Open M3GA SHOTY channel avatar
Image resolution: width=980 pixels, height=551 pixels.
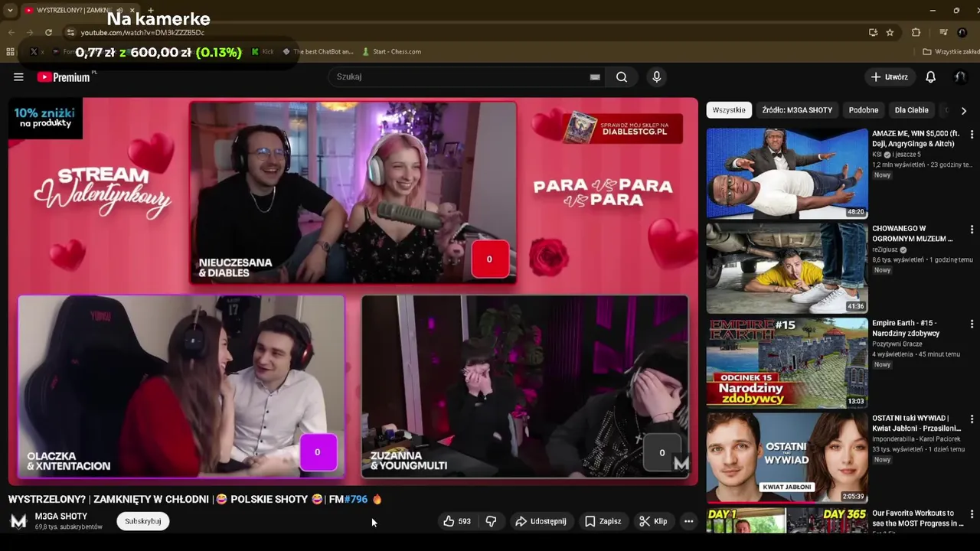pos(18,521)
